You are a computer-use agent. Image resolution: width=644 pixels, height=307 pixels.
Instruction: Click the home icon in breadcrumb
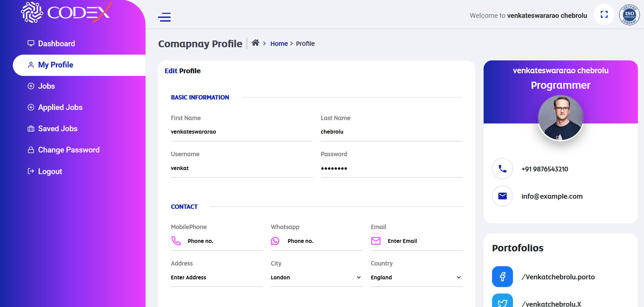(255, 43)
